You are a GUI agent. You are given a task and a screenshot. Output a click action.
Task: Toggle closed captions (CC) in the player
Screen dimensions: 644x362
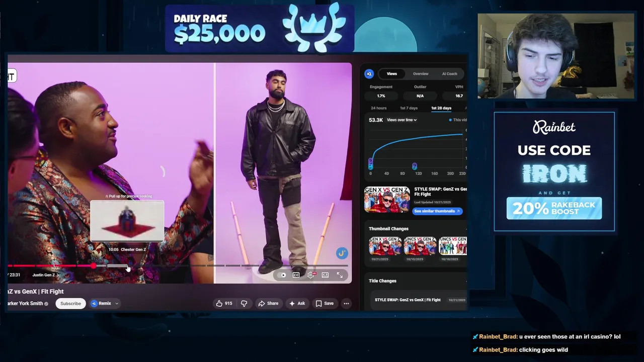coord(296,275)
